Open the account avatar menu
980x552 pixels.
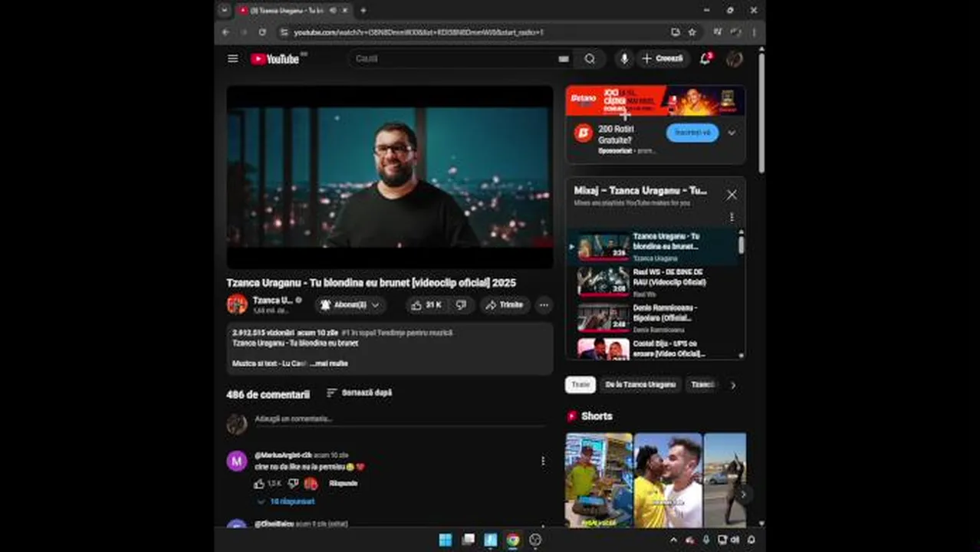(734, 58)
